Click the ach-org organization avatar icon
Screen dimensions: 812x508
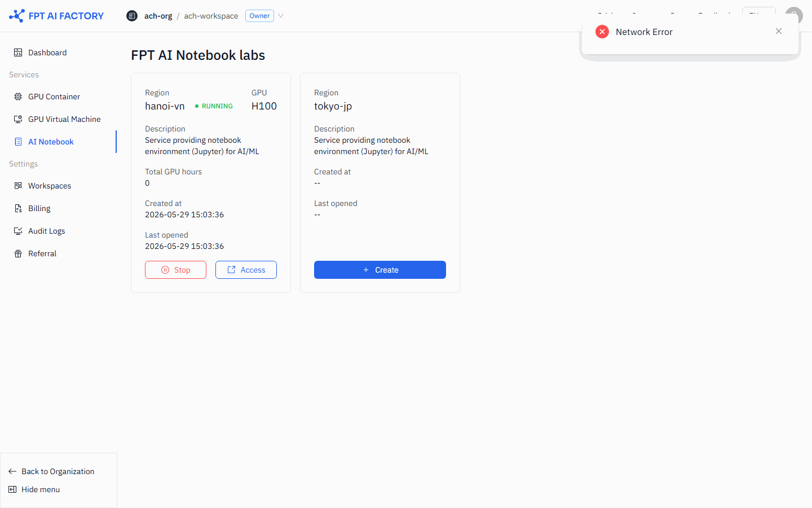point(132,16)
